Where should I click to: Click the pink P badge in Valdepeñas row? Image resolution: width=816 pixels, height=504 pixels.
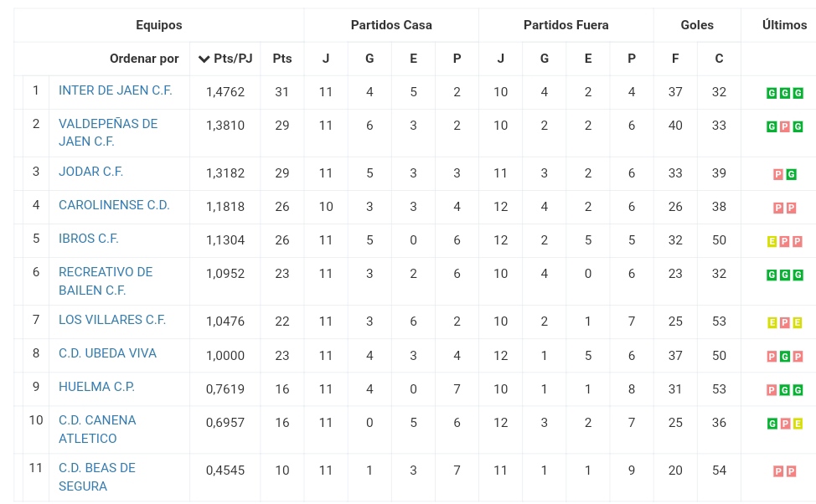tap(785, 127)
